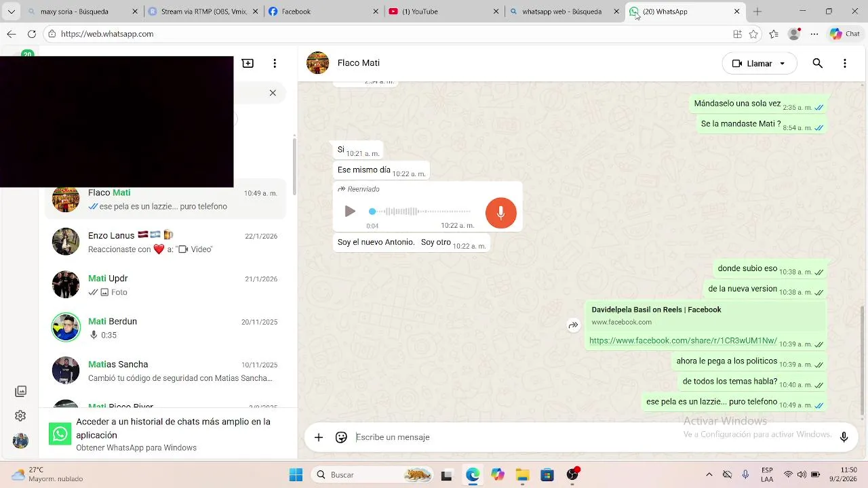Add page to favorites star
The height and width of the screenshot is (488, 868).
tap(754, 34)
